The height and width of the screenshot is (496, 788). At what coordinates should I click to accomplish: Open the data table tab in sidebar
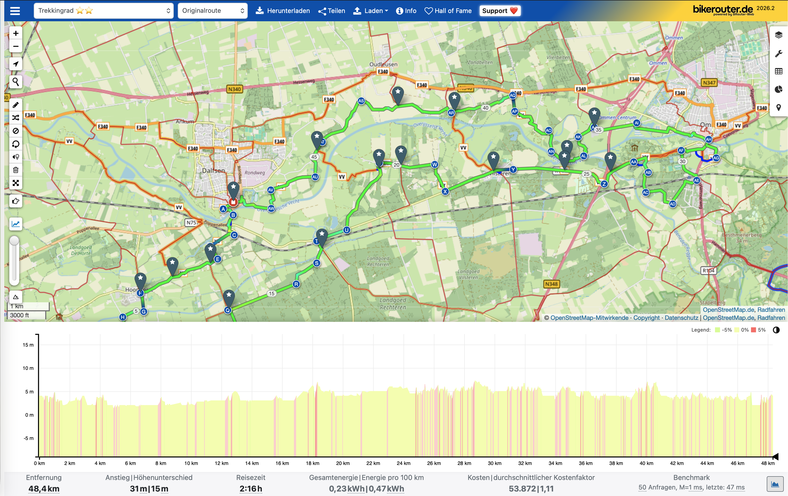[778, 71]
